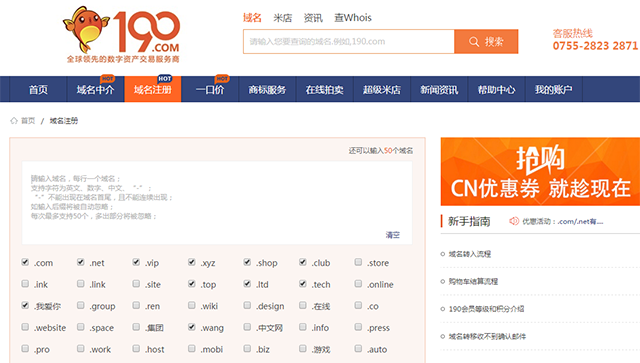Uncheck the .com checkbox

click(x=25, y=262)
